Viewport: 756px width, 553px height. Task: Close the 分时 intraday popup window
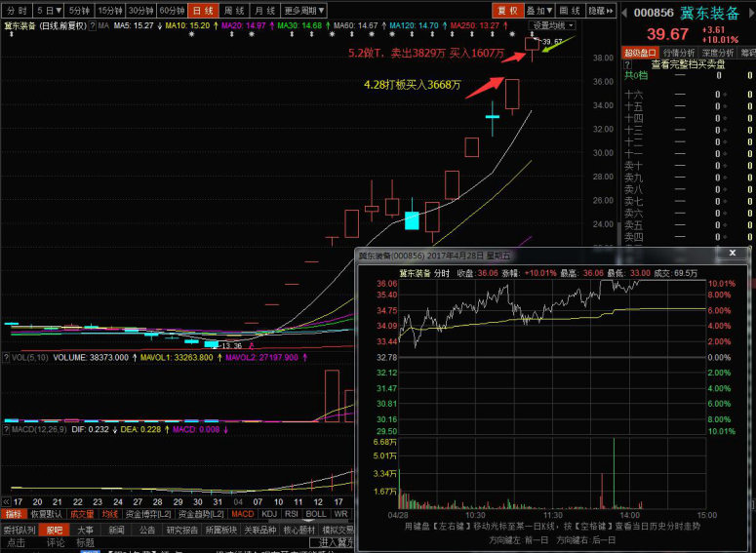click(733, 253)
